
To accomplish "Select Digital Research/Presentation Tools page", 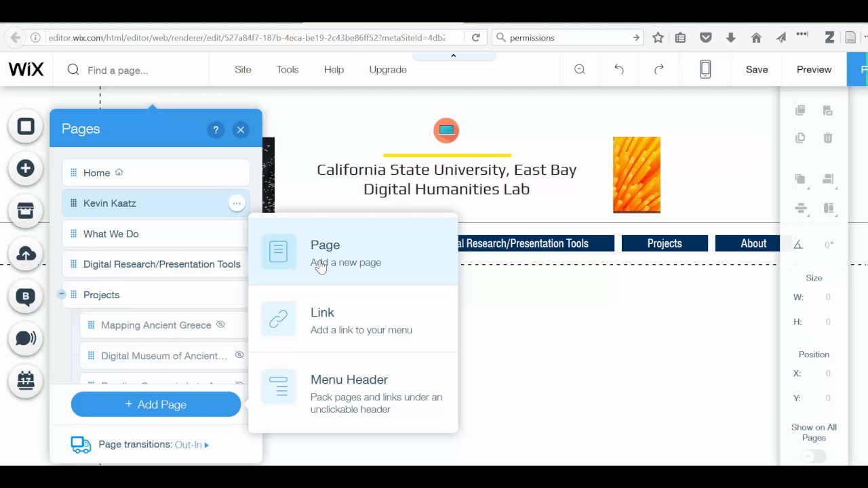I will pos(155,264).
